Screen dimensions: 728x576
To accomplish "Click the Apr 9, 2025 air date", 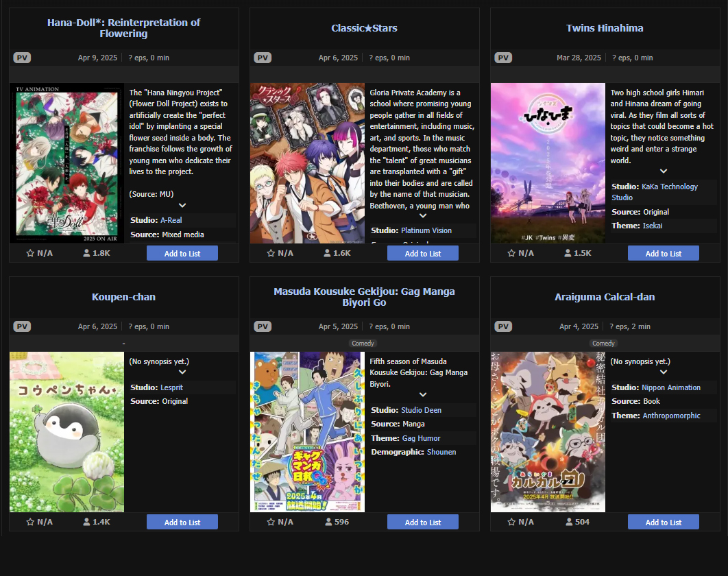I will click(97, 58).
